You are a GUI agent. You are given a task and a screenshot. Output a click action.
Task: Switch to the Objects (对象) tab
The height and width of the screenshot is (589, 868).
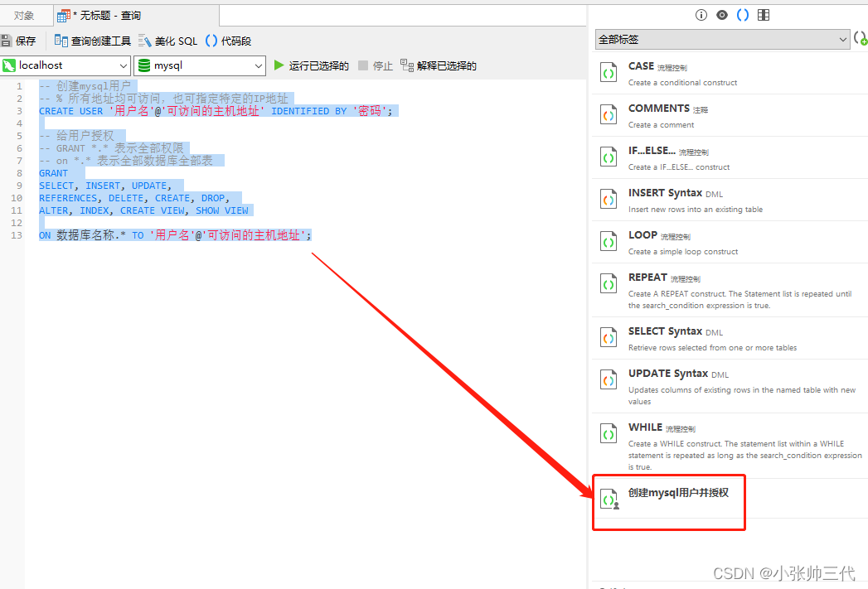pos(24,15)
